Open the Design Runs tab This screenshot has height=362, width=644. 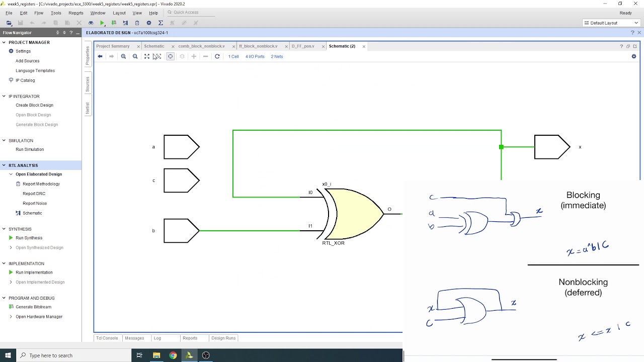point(223,338)
